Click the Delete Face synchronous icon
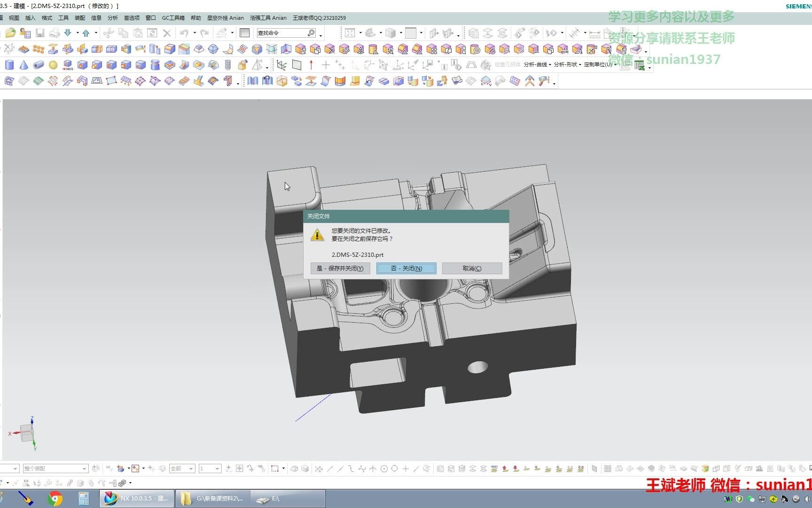 [330, 49]
